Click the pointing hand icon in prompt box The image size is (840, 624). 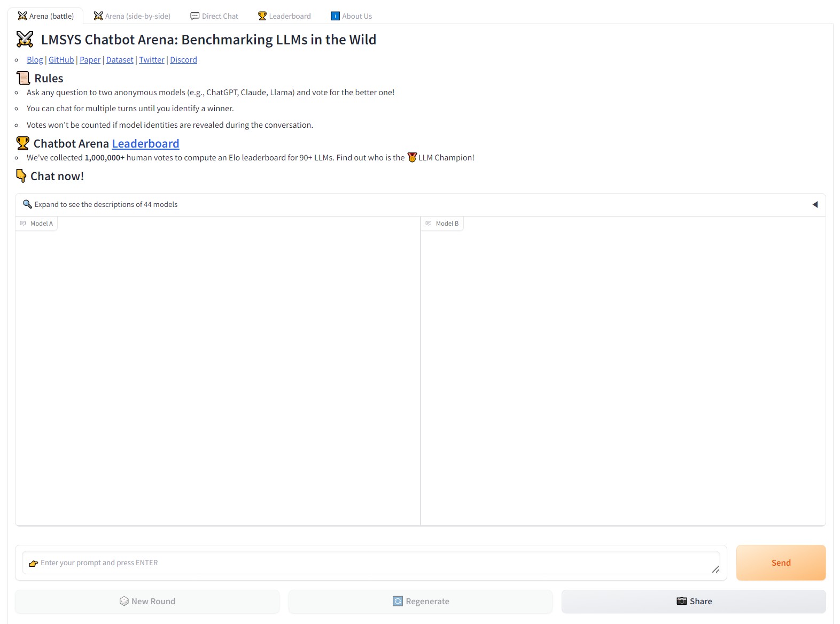33,563
